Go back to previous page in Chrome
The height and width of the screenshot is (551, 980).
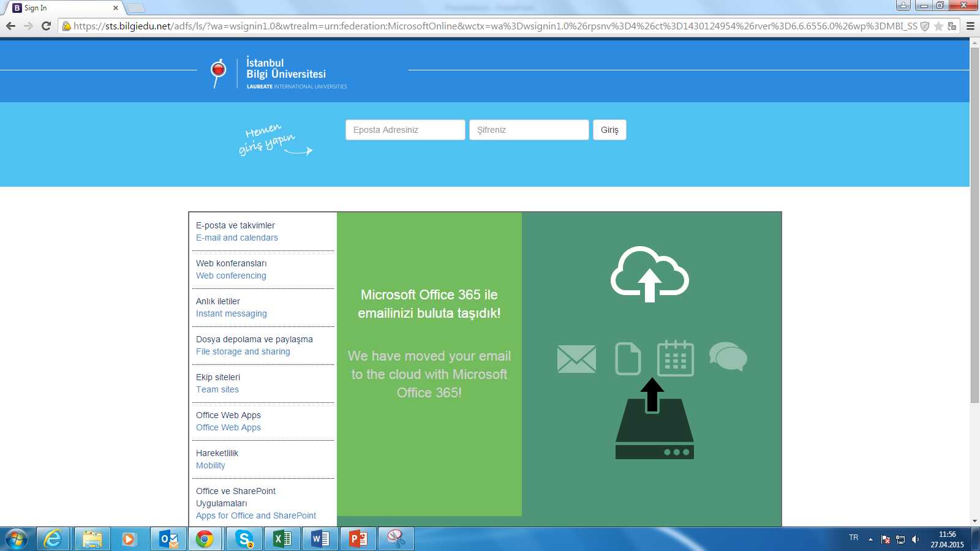click(10, 26)
